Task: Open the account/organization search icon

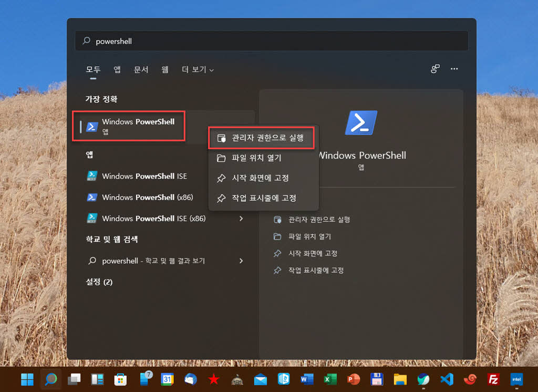Action: pyautogui.click(x=435, y=69)
